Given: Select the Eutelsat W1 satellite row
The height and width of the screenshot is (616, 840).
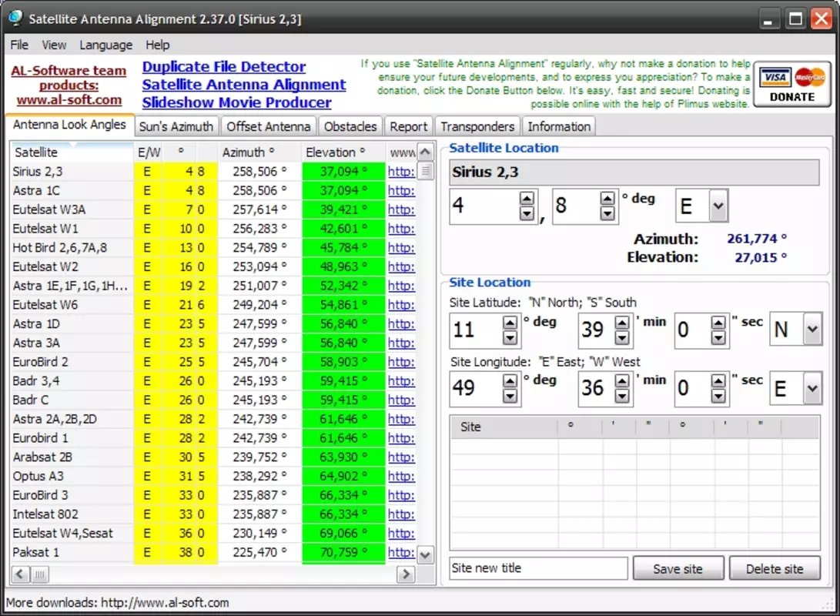Looking at the screenshot, I should click(213, 229).
